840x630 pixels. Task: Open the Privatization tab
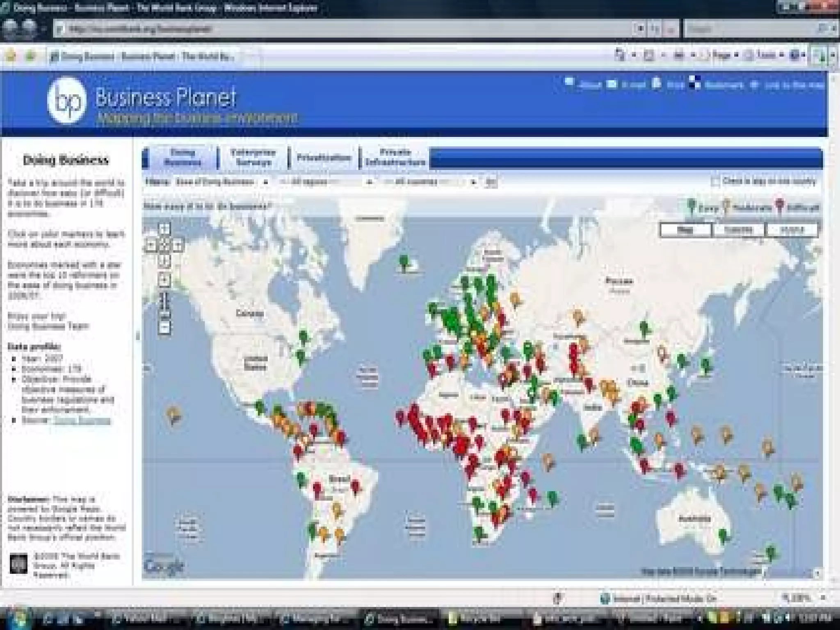tap(324, 158)
